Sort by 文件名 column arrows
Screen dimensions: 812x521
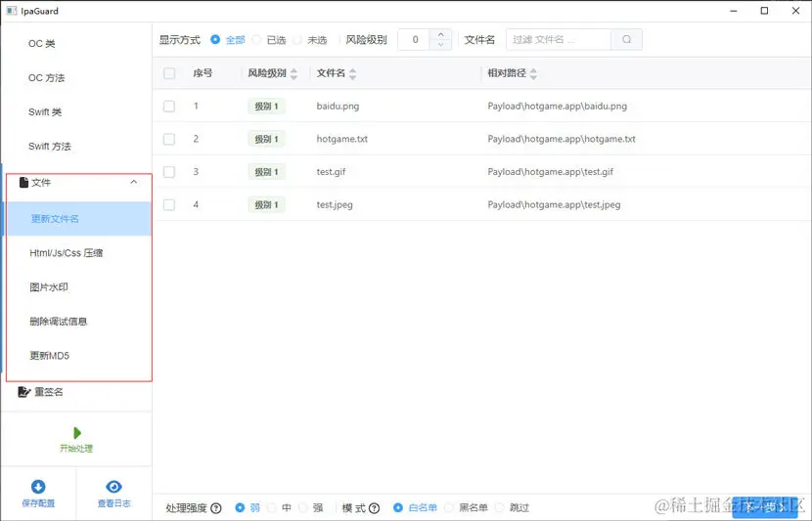(x=352, y=73)
